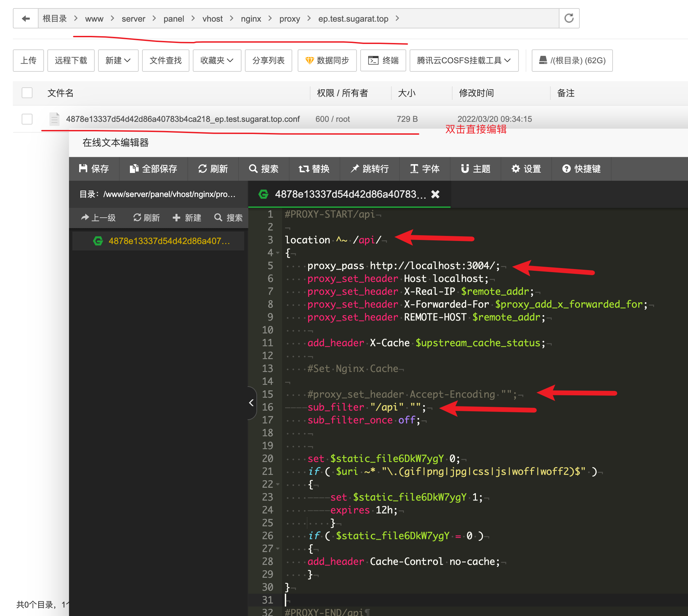This screenshot has width=688, height=616.
Task: Go to the server breadcrumb folder
Action: (x=133, y=19)
